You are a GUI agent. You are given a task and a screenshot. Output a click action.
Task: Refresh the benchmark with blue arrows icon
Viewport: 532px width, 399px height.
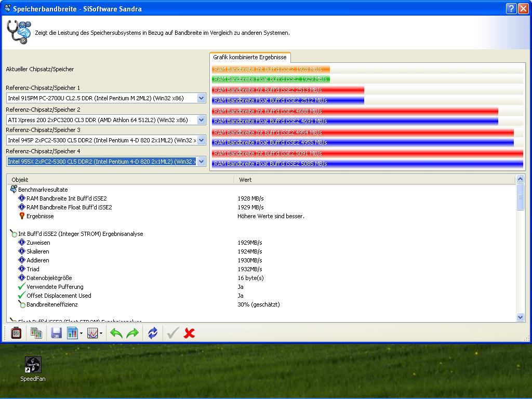153,333
